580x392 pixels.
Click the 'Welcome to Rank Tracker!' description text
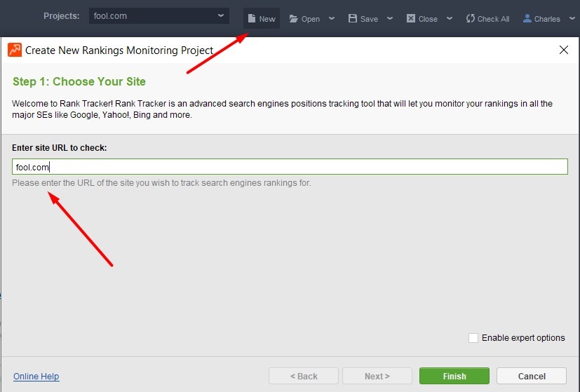pyautogui.click(x=282, y=109)
